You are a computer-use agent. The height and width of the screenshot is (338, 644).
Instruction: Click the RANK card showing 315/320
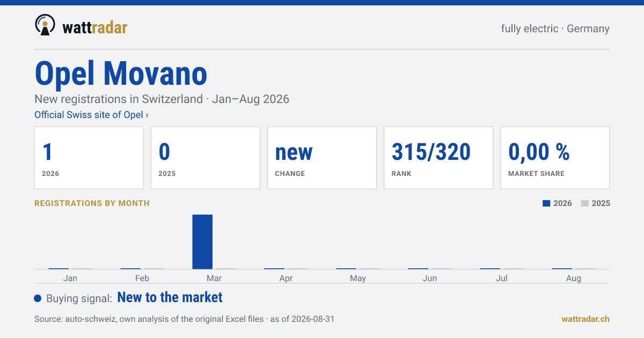click(438, 158)
